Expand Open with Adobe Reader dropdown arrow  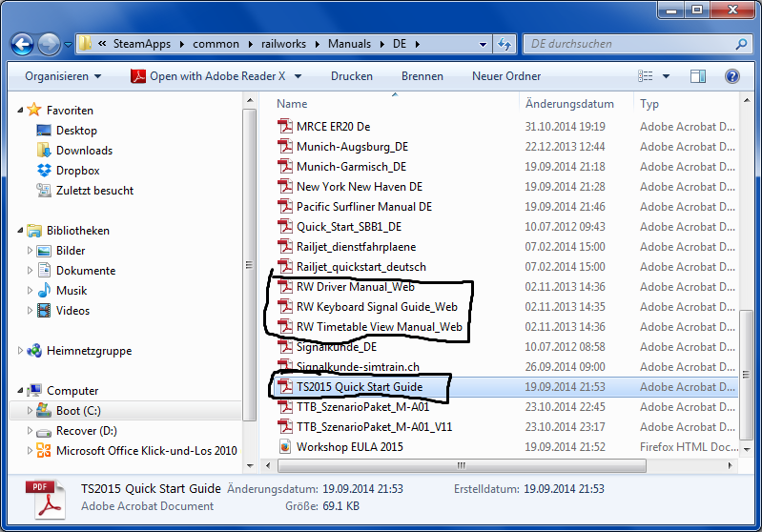click(298, 76)
